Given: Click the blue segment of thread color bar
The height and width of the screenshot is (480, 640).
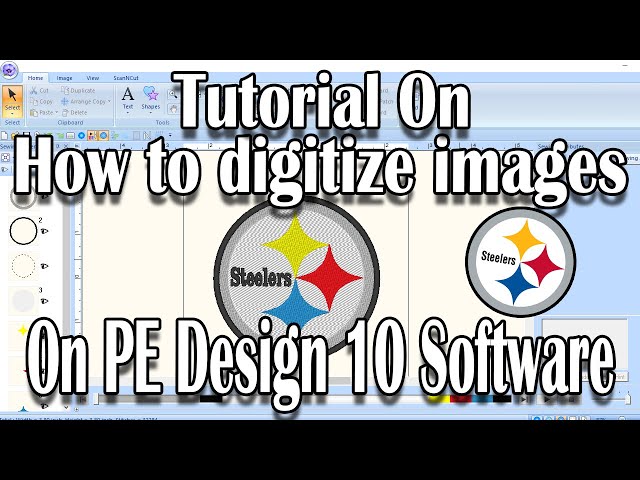Looking at the screenshot, I should tap(482, 399).
